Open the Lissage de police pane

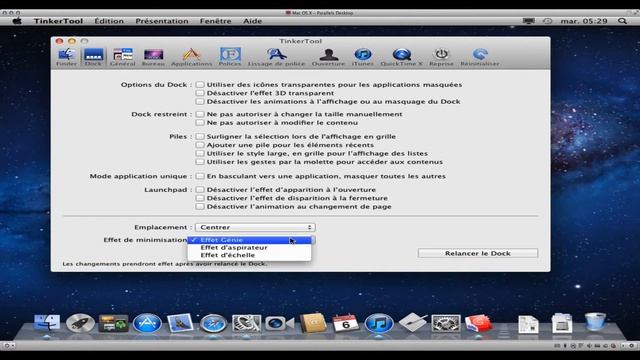(x=276, y=57)
